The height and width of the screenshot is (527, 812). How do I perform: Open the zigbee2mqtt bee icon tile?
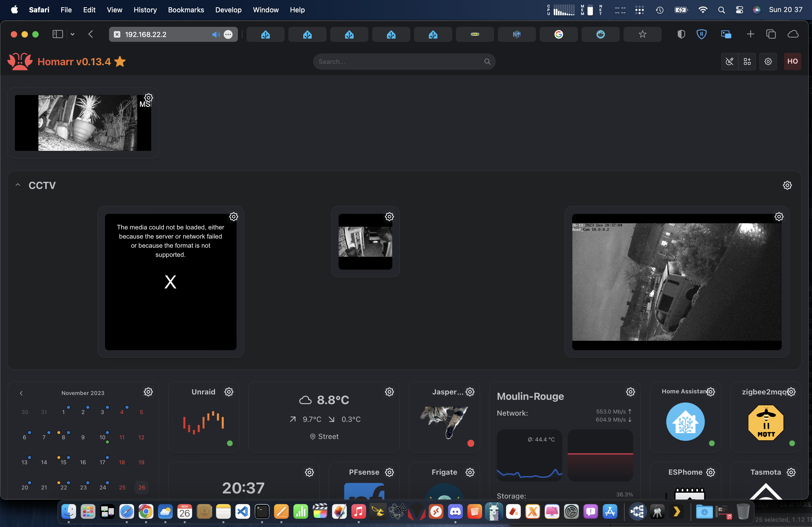click(x=766, y=423)
